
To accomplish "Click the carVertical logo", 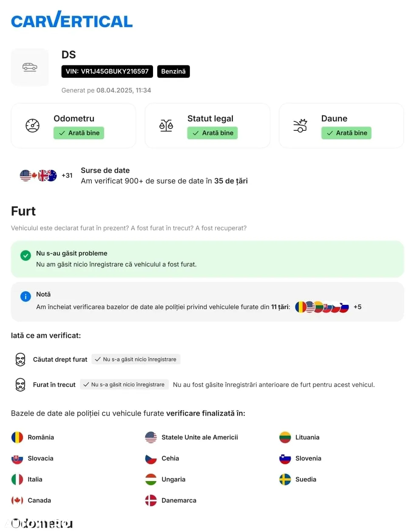I will pyautogui.click(x=72, y=20).
